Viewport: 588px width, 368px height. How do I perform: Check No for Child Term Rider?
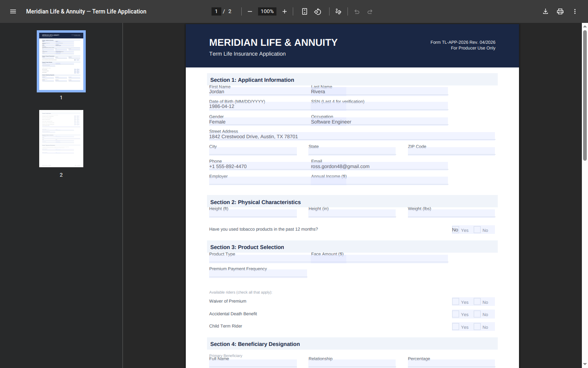(x=477, y=327)
